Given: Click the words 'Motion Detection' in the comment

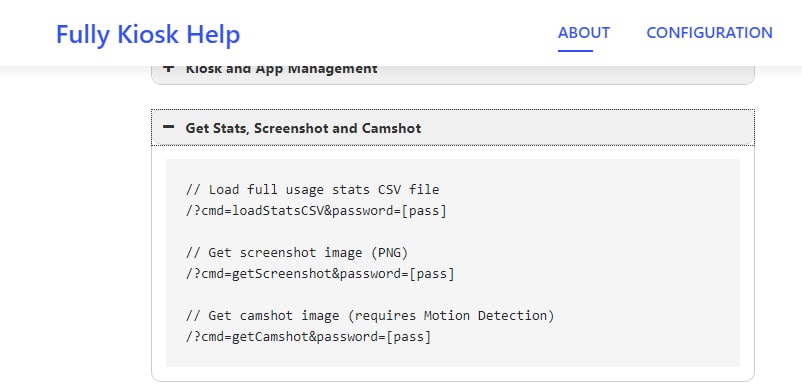Looking at the screenshot, I should [485, 316].
